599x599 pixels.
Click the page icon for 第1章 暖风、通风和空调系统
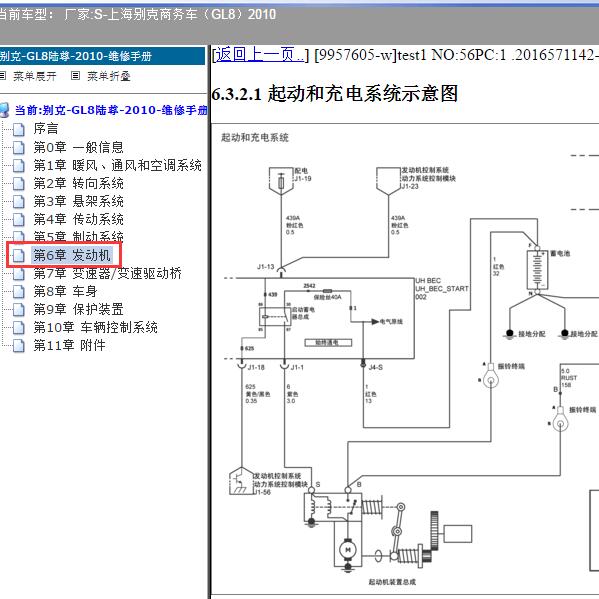tap(18, 165)
